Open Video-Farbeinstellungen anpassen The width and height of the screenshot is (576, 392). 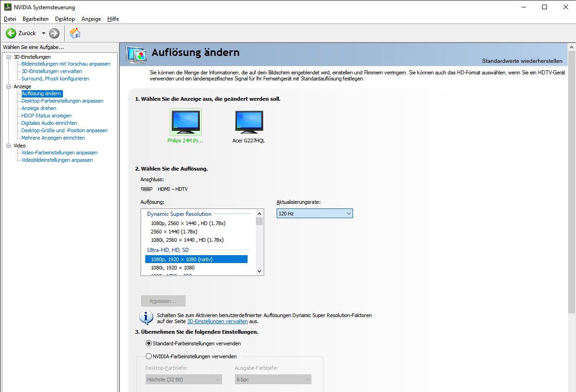(x=59, y=153)
